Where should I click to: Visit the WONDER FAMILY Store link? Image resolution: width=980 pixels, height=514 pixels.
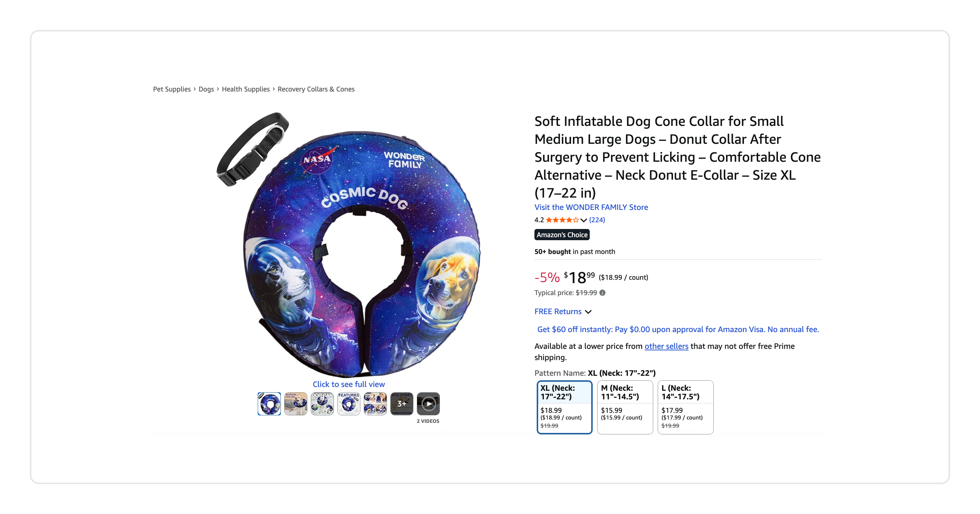pyautogui.click(x=591, y=207)
